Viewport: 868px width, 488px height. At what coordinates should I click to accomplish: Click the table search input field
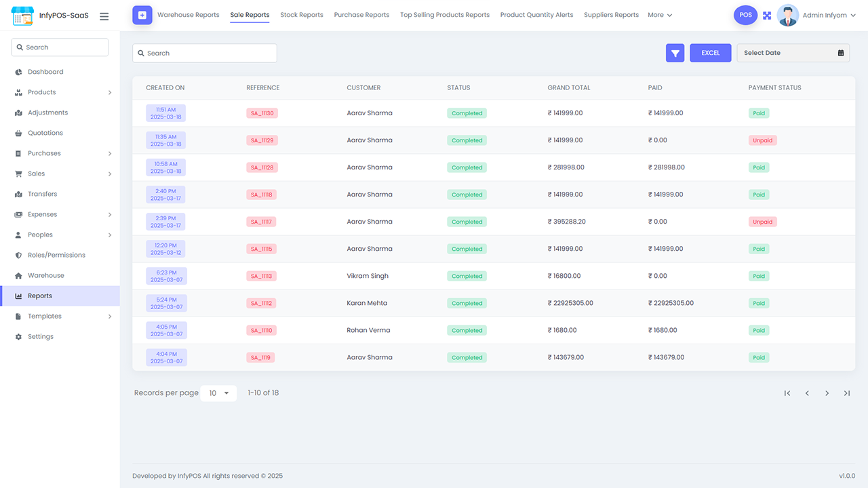pos(204,52)
